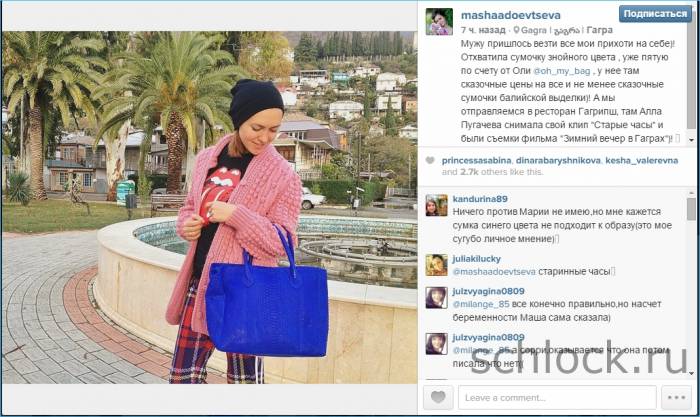Click the heart like button below comments
Screen dimensions: 700x417
[438, 397]
